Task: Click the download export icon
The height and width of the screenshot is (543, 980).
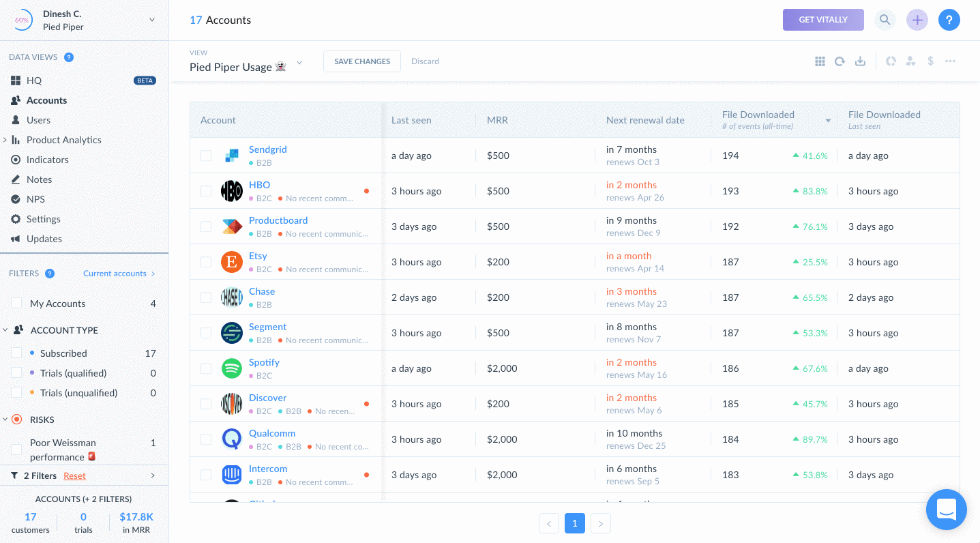Action: point(861,61)
